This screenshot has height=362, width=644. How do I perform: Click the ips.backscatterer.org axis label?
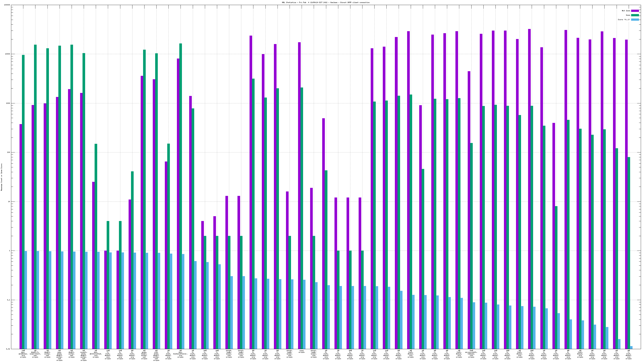coord(180,354)
